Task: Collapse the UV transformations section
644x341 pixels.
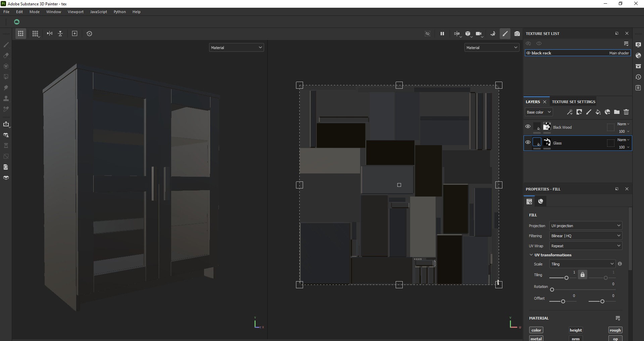Action: click(x=531, y=255)
